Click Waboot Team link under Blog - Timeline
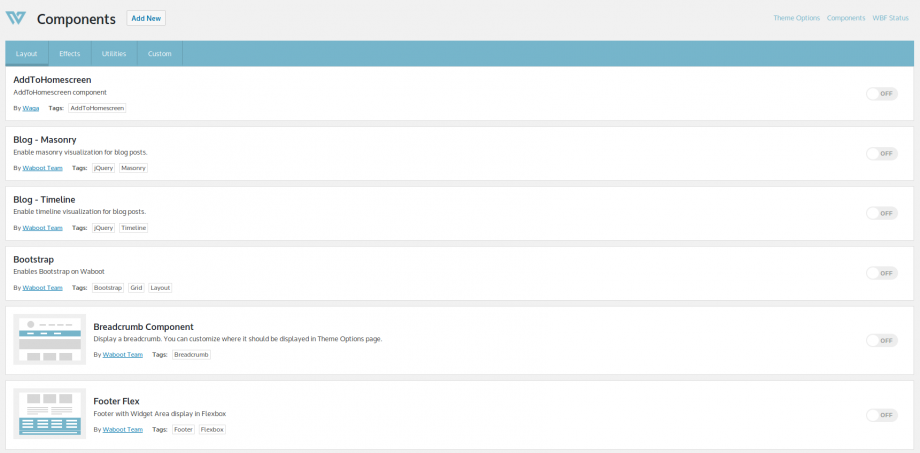The image size is (920, 453). 43,228
